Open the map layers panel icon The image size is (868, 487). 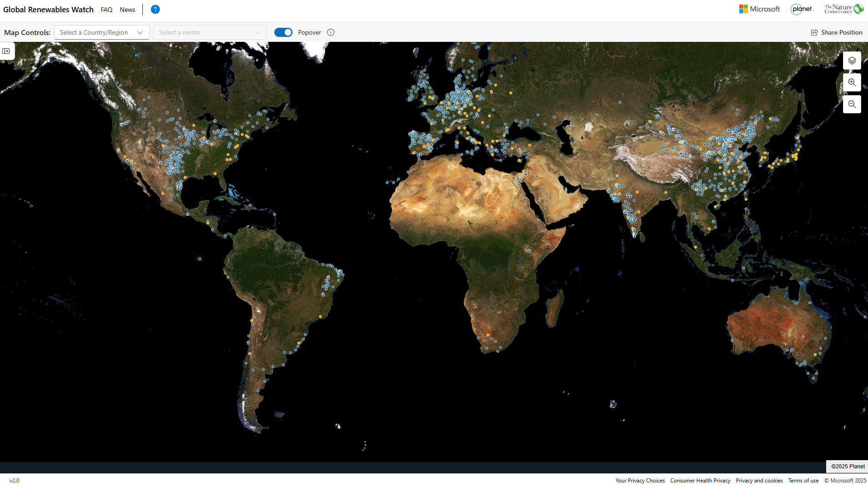tap(852, 61)
